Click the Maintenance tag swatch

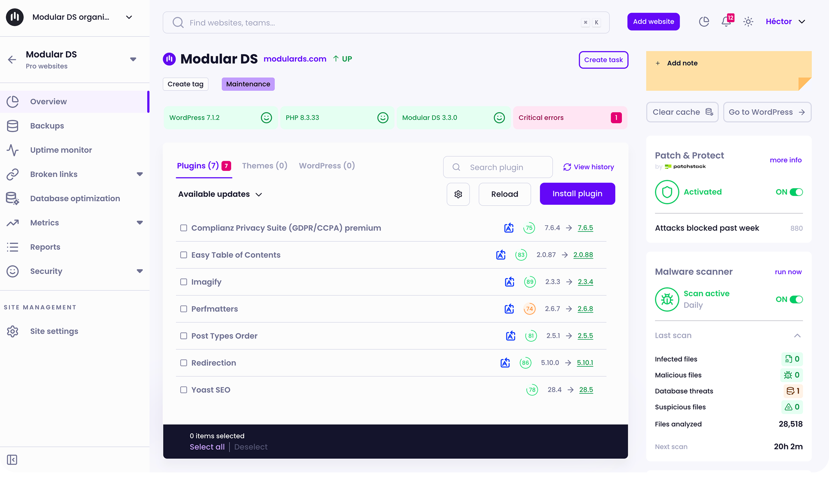(248, 84)
